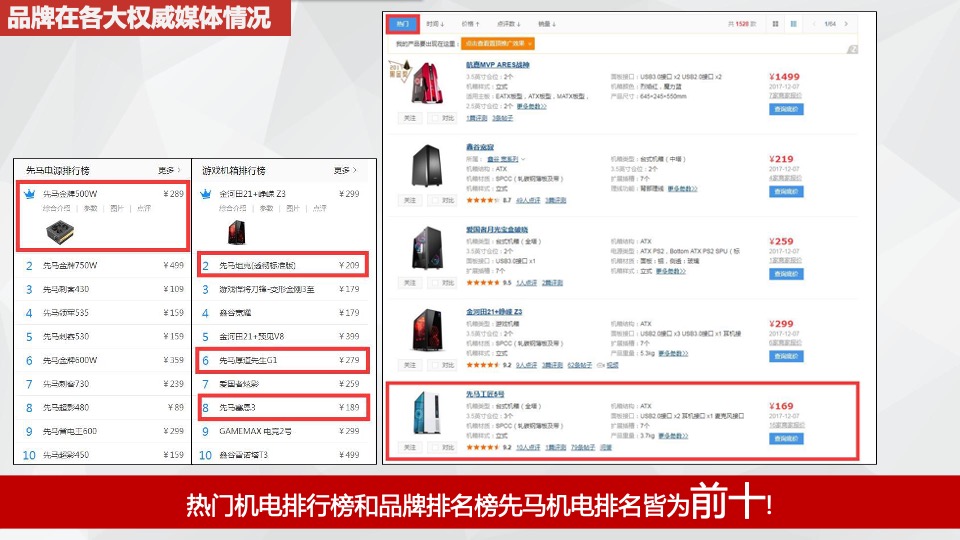Open 先马工匠6号 product title link
960x540 pixels.
pos(485,394)
